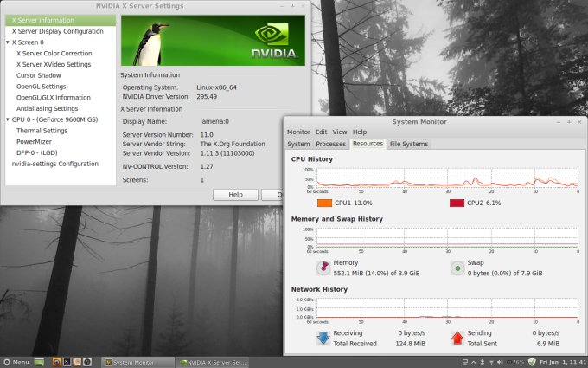Click the show desktop icon in the panel
The image size is (588, 368).
[x=39, y=362]
